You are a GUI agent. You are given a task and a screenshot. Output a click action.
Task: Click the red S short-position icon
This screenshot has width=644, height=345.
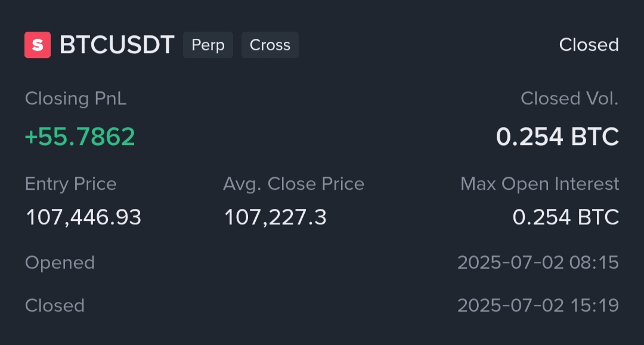[x=38, y=45]
